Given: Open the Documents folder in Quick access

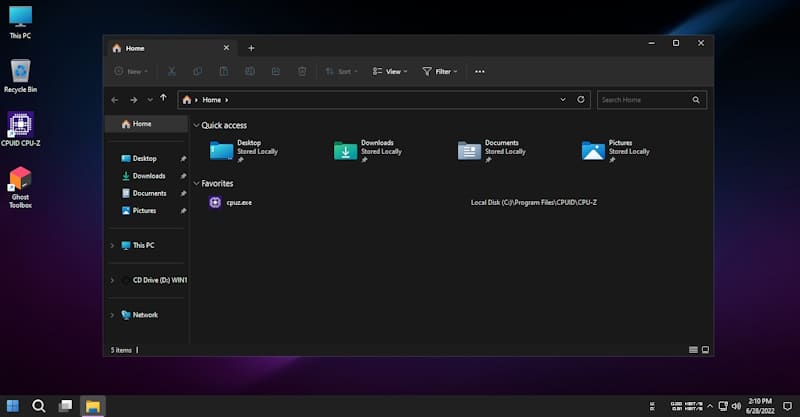Looking at the screenshot, I should click(470, 150).
